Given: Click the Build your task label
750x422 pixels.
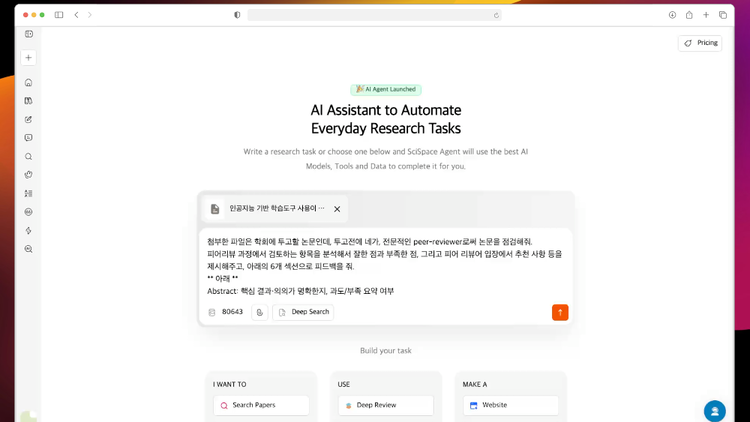Looking at the screenshot, I should coord(386,351).
